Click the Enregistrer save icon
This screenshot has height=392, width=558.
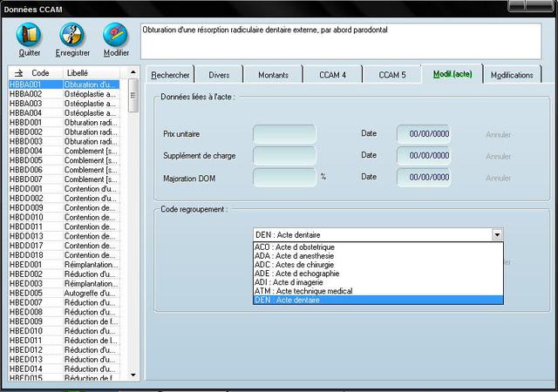coord(72,35)
